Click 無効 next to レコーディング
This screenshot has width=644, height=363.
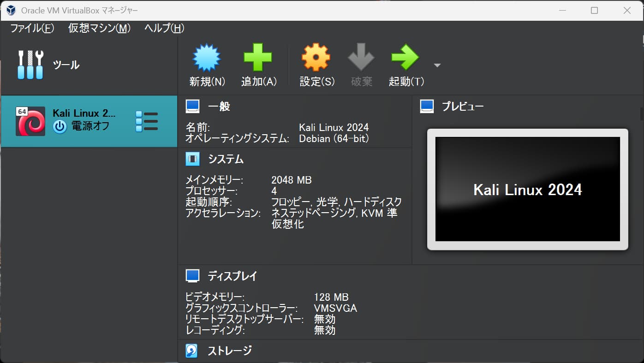(325, 330)
